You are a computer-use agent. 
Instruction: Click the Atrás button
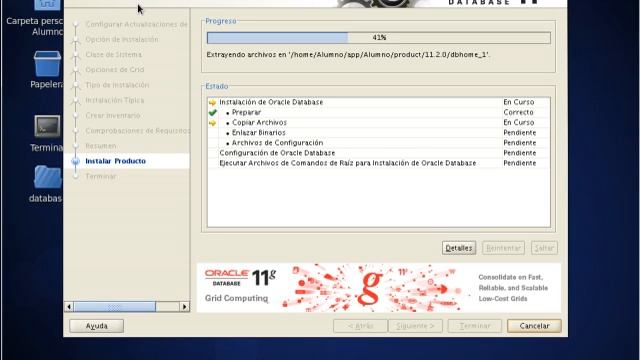click(x=360, y=326)
